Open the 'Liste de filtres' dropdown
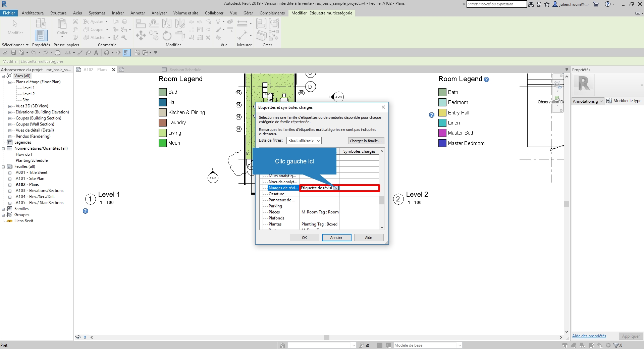Screen dimensions: 644x349 point(304,141)
